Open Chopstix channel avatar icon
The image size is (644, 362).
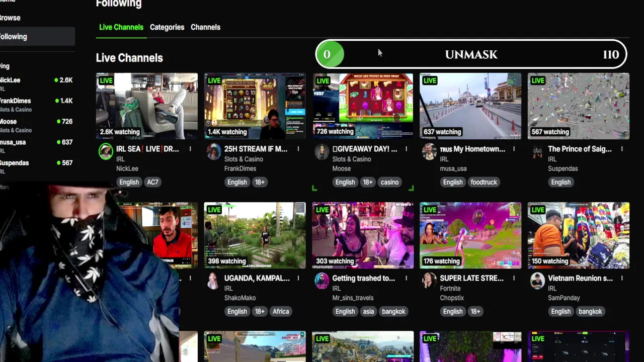(429, 281)
